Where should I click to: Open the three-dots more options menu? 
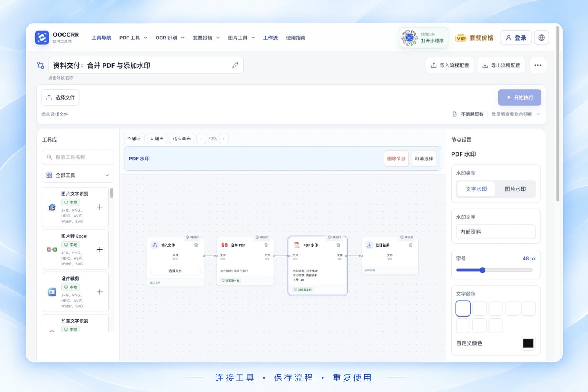click(x=538, y=65)
